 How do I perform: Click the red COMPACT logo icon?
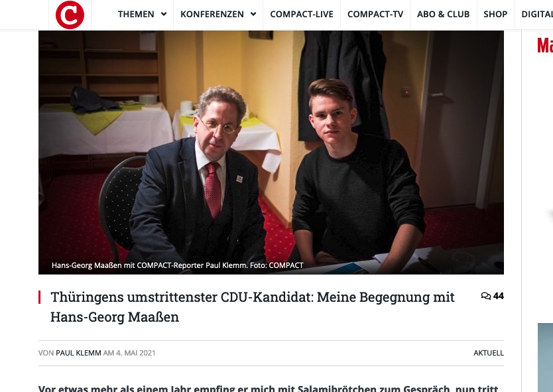point(70,15)
